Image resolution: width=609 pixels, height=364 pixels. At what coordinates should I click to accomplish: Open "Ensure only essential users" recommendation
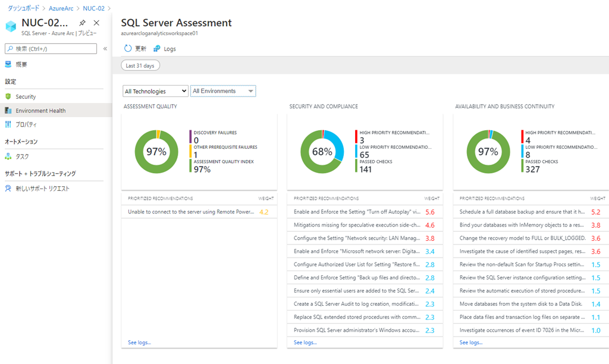pos(365,291)
